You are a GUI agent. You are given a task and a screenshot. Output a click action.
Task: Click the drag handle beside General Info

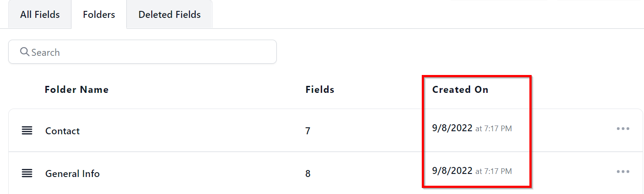(27, 174)
